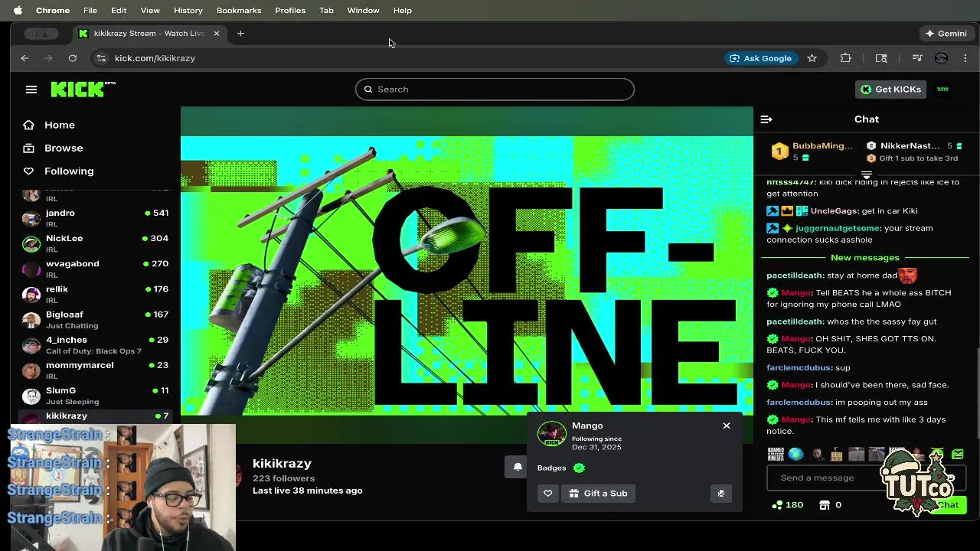This screenshot has width=980, height=551.
Task: Click juggernautgetsome username in chat
Action: [838, 228]
